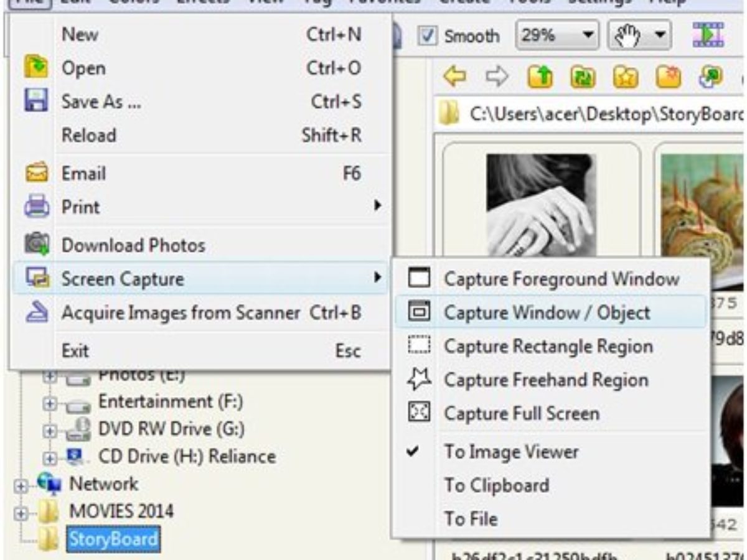
Task: Open the favorites folder star icon
Action: (625, 77)
